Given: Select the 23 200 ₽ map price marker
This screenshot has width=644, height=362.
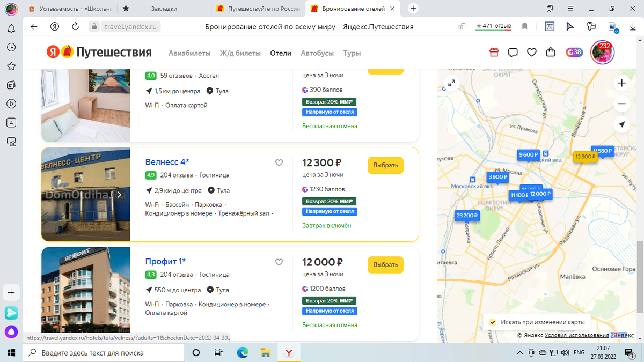Looking at the screenshot, I should pyautogui.click(x=467, y=216).
